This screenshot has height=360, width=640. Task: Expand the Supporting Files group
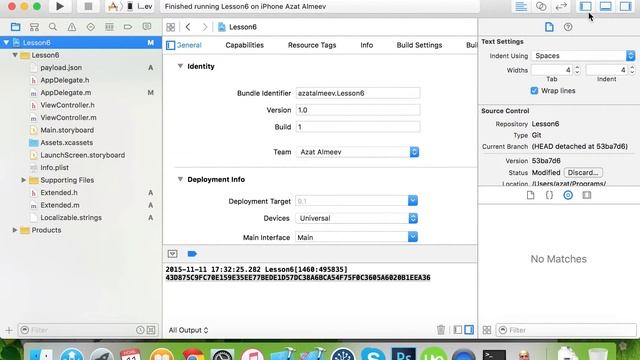pyautogui.click(x=24, y=180)
